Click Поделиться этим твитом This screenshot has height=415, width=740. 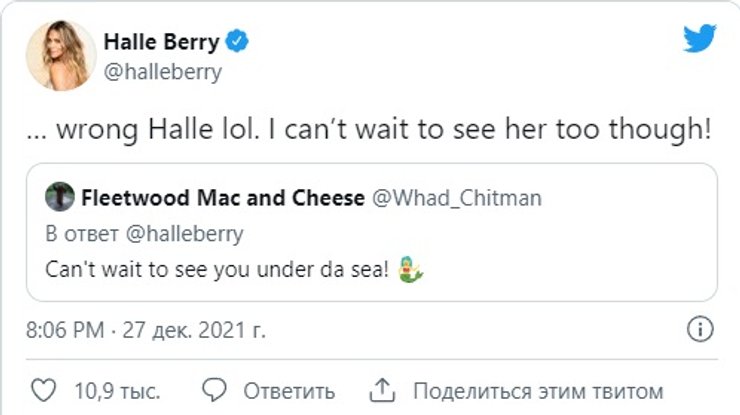point(537,389)
